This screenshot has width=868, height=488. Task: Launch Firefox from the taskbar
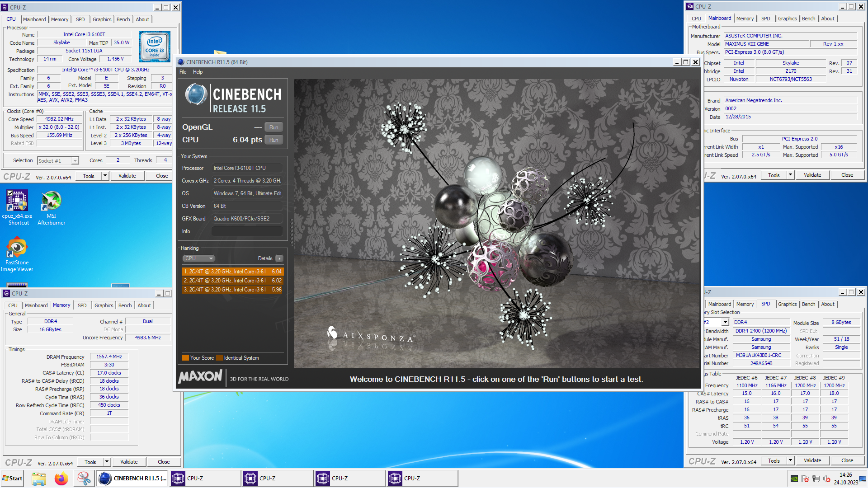coord(61,479)
